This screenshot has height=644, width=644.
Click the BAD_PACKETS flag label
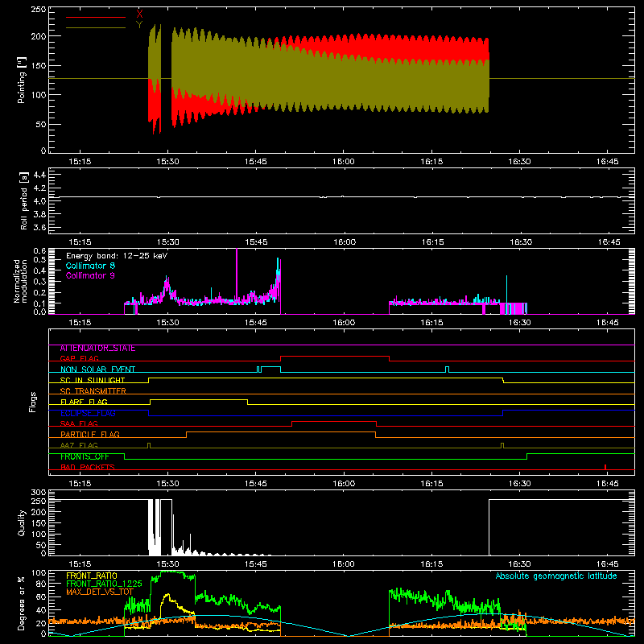(88, 467)
